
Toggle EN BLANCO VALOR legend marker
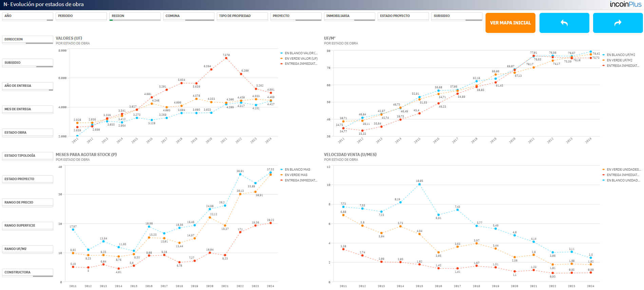pyautogui.click(x=282, y=53)
